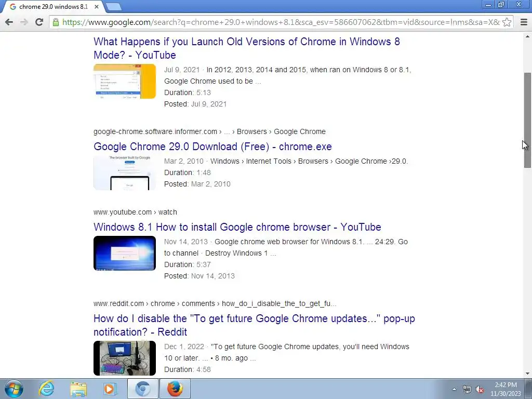Open the Reddit 'How do I disable' pop-up notification link
The width and height of the screenshot is (532, 399).
[254, 325]
